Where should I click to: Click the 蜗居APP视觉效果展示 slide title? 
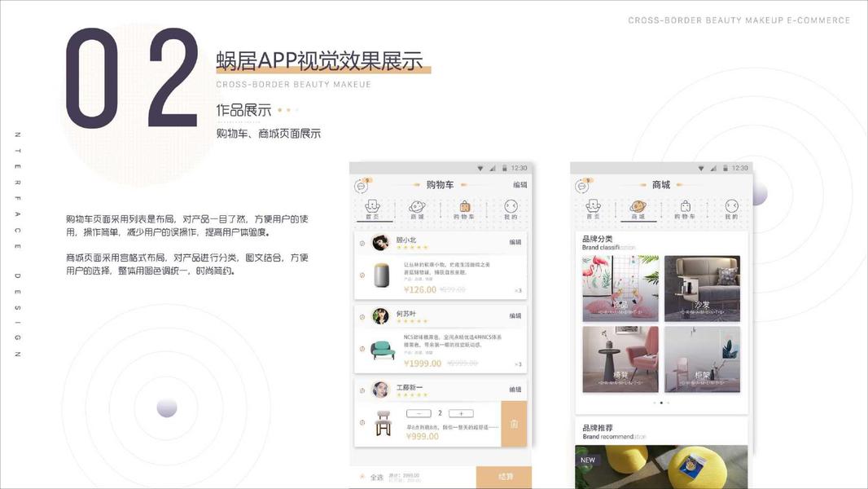pyautogui.click(x=319, y=61)
